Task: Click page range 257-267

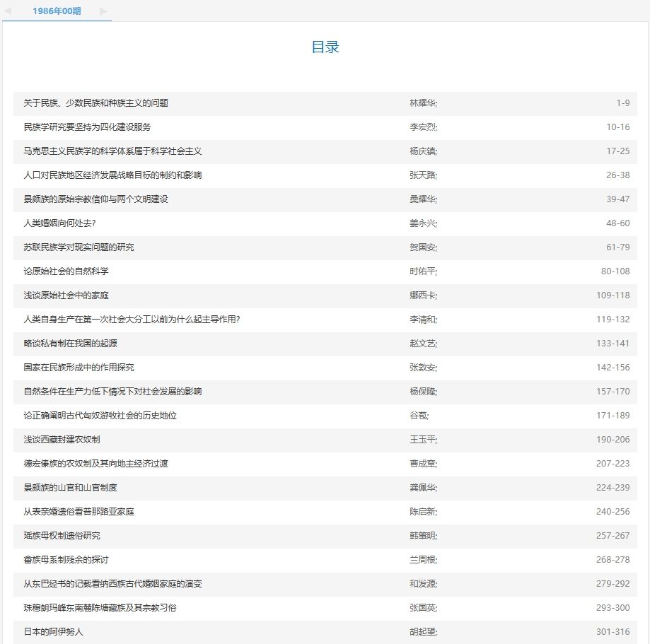Action: click(x=613, y=535)
